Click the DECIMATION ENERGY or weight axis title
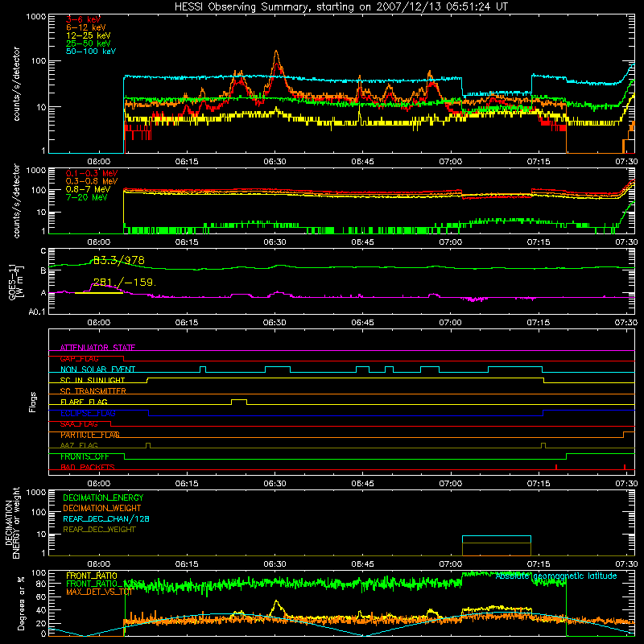 12,522
